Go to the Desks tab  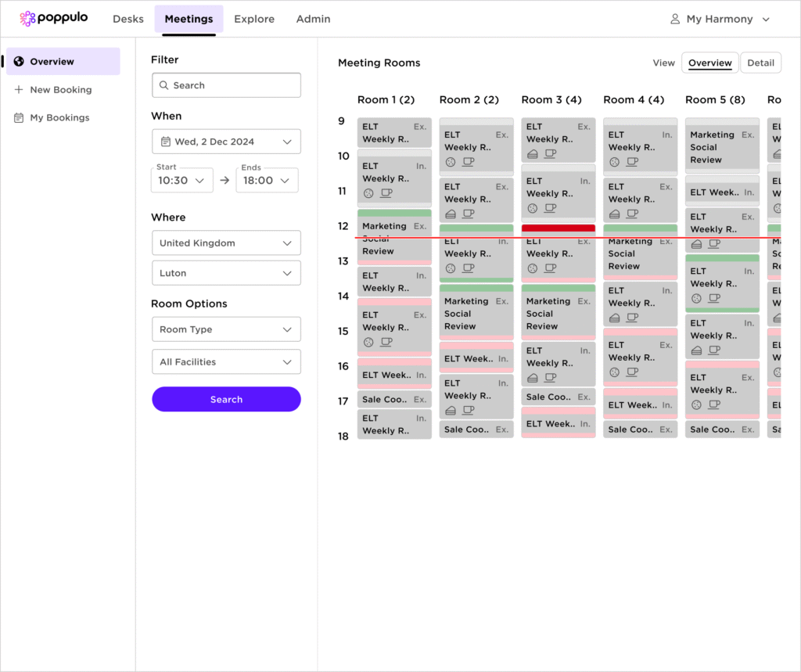point(128,19)
